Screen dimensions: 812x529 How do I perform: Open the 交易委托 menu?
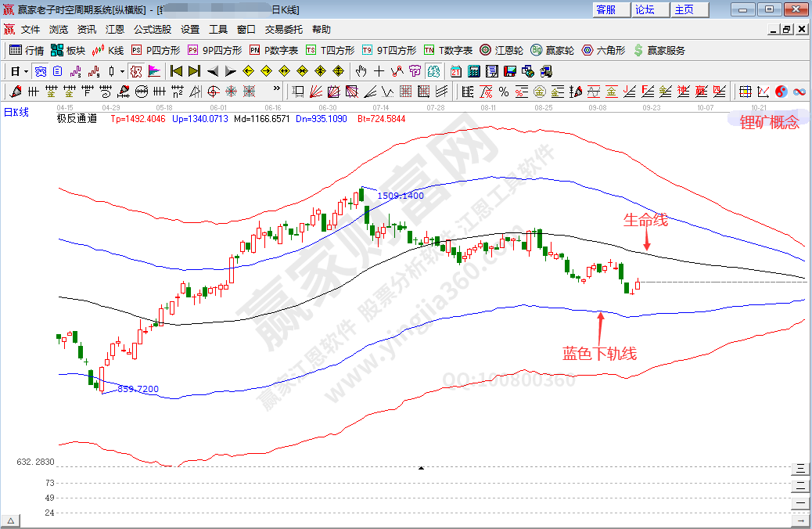coord(283,29)
